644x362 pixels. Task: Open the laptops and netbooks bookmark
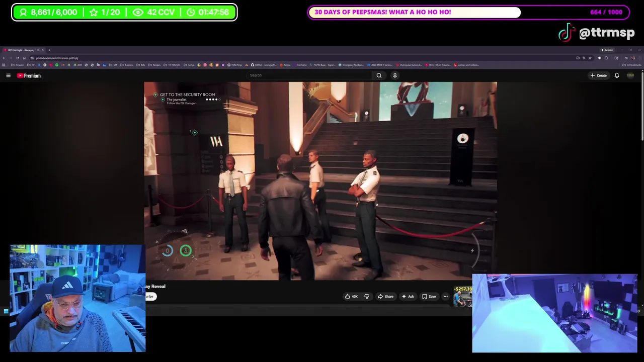click(466, 65)
